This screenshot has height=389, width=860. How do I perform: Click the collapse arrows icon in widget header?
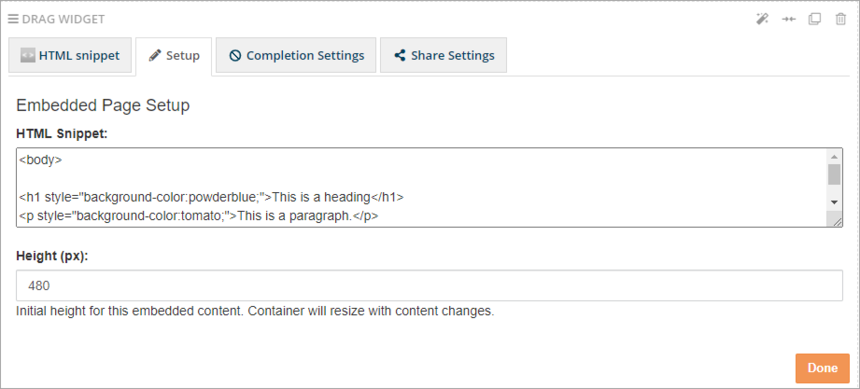tap(789, 19)
